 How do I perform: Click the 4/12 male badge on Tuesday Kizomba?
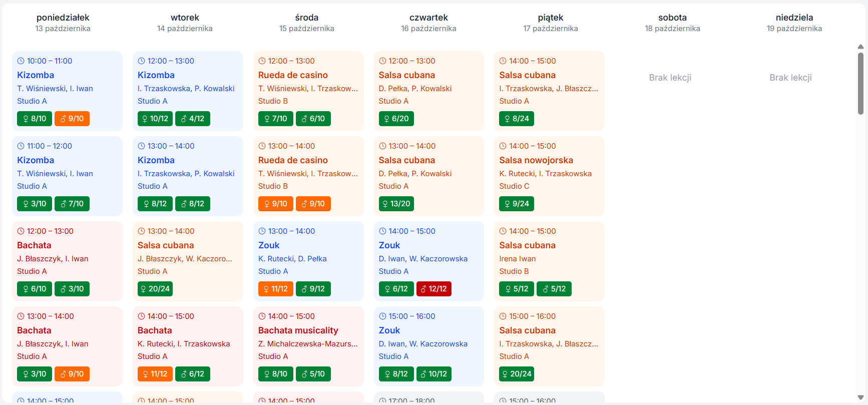[192, 119]
